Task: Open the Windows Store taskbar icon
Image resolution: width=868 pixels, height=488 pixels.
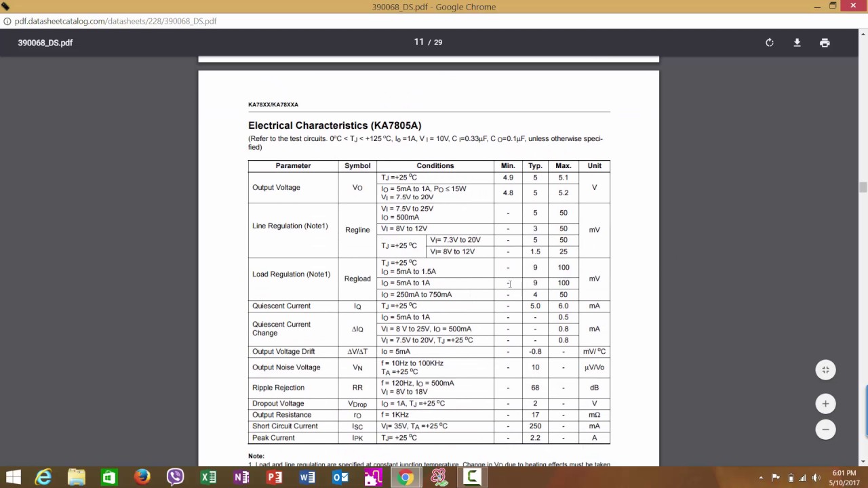Action: [x=109, y=477]
